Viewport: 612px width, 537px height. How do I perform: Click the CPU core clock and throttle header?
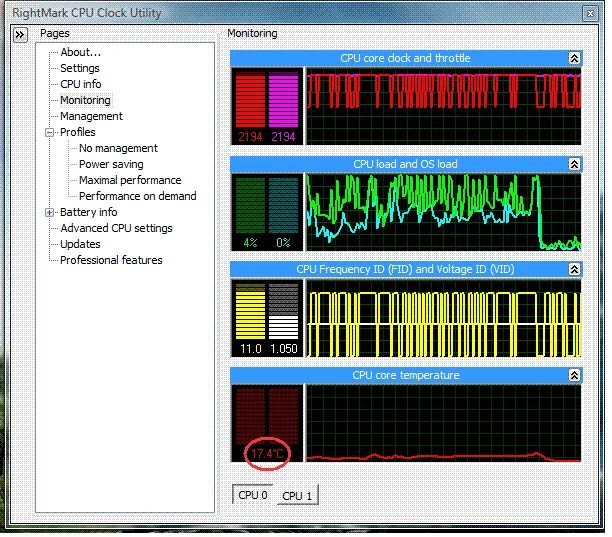405,59
